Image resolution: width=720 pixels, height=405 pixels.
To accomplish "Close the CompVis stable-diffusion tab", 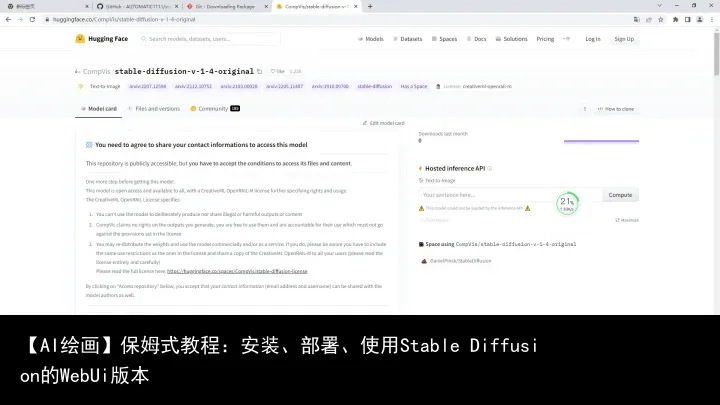I will tap(355, 6).
